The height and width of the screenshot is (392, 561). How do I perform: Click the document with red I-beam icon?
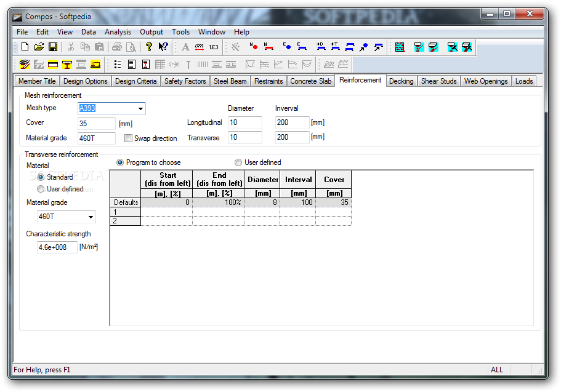pyautogui.click(x=145, y=65)
